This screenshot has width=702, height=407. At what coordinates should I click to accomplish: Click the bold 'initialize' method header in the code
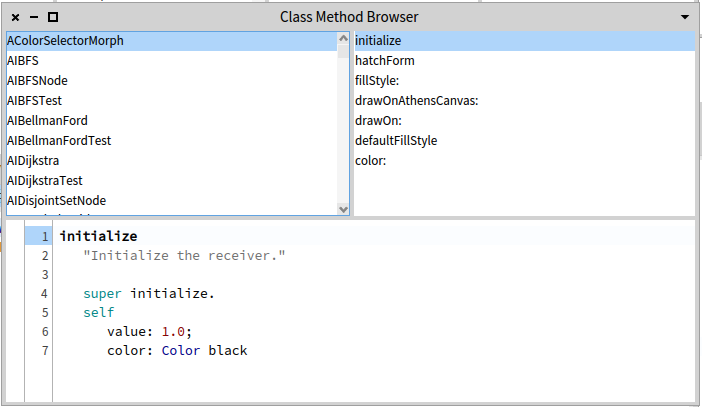[98, 236]
